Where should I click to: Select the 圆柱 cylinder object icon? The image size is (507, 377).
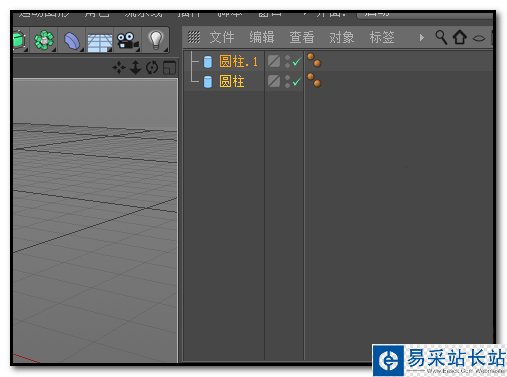[208, 82]
